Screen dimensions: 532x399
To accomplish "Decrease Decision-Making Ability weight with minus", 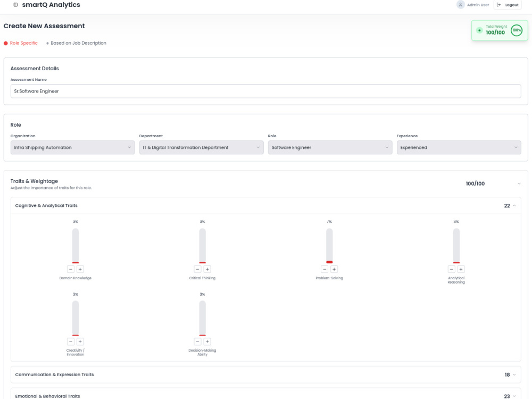I will (197, 342).
